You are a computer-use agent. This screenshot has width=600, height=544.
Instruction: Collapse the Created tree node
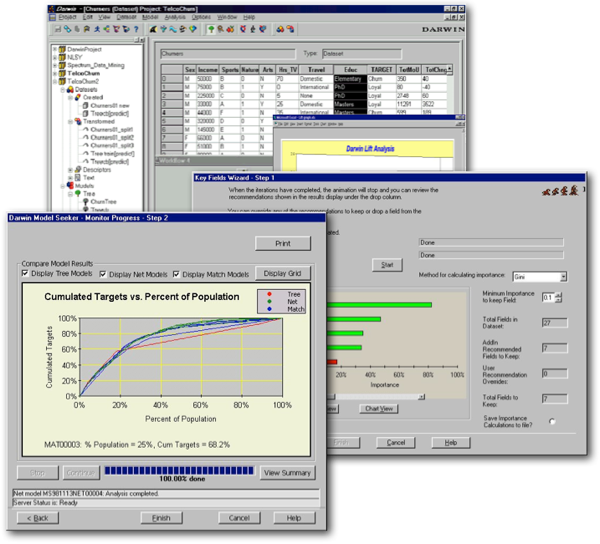(x=70, y=98)
